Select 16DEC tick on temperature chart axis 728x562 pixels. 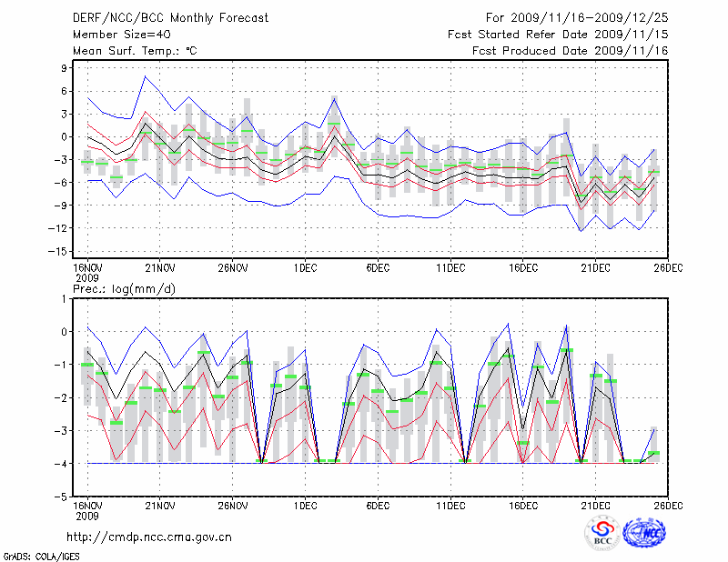point(523,266)
